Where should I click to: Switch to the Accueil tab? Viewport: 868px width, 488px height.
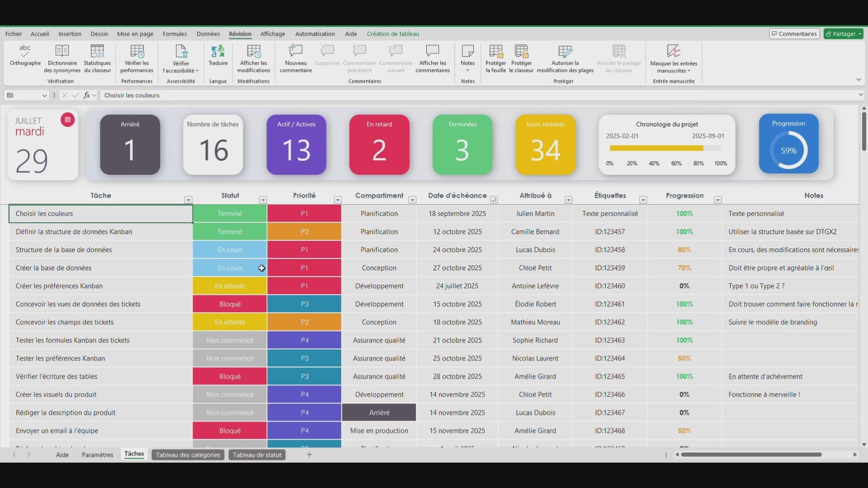40,34
